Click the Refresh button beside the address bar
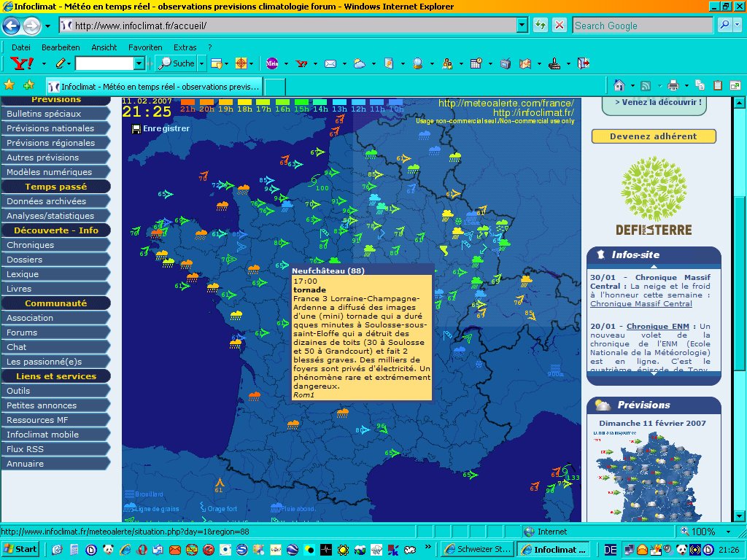 (x=541, y=26)
